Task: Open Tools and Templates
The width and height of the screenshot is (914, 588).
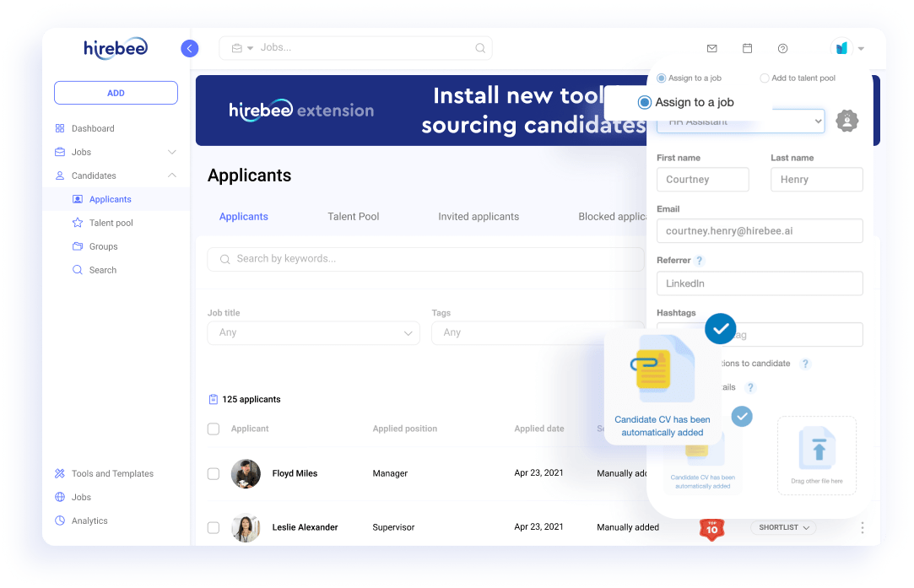Action: click(x=112, y=474)
